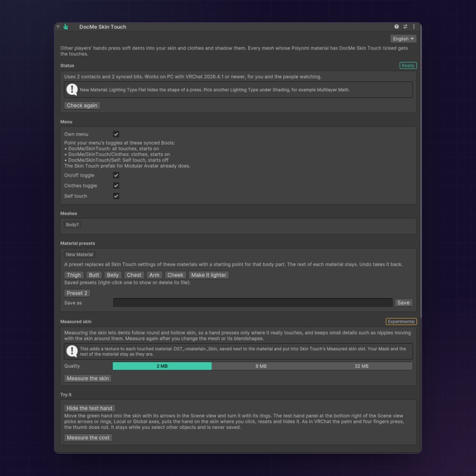Open the component help question-mark icon
The height and width of the screenshot is (476, 476).
[397, 26]
